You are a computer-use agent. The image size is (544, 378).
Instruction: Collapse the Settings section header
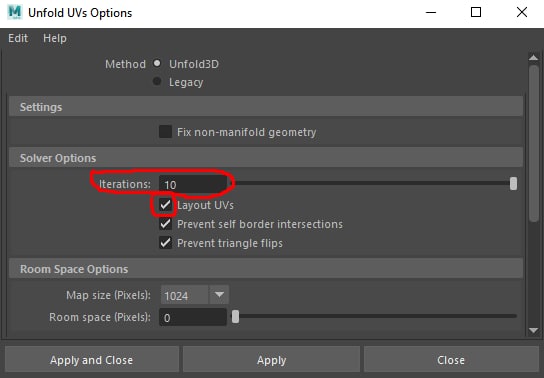(x=266, y=107)
